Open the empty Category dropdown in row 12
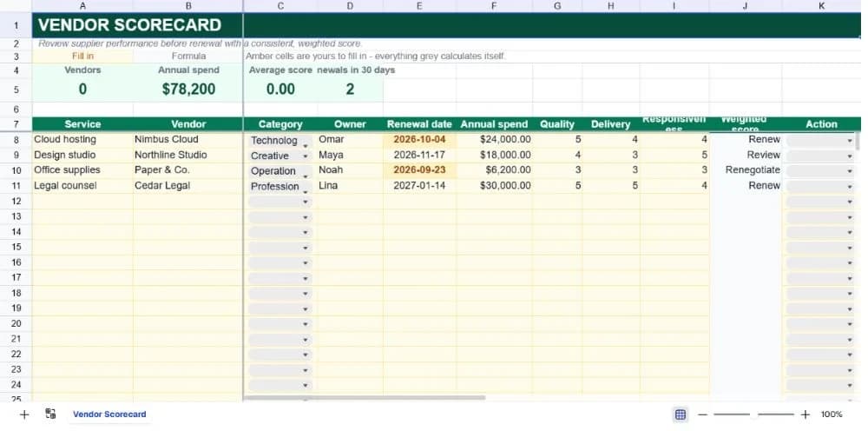Image resolution: width=868 pixels, height=431 pixels. (x=280, y=202)
